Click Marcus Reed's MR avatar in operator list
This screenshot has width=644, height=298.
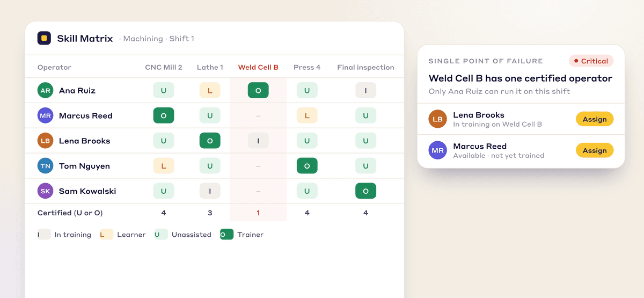pyautogui.click(x=46, y=115)
